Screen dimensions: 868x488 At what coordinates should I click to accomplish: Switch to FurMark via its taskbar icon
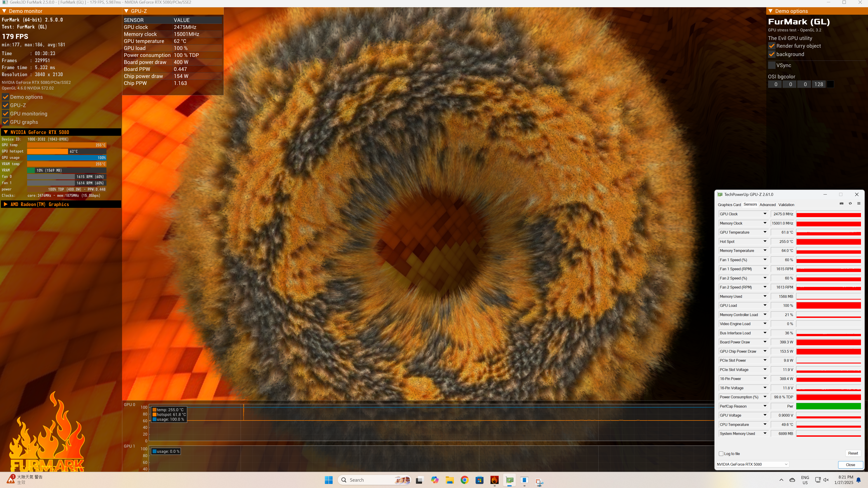pos(494,480)
